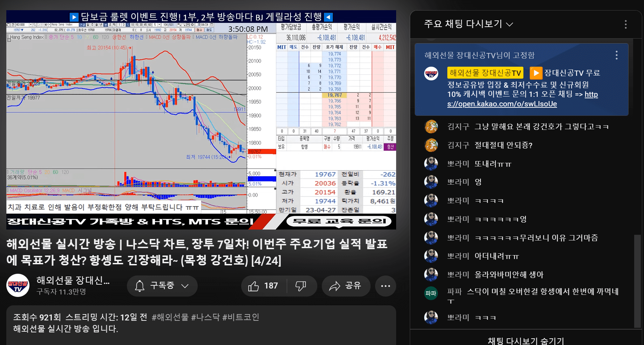This screenshot has height=345, width=644.
Task: Click 조회수 921회 view count
Action: (x=37, y=317)
